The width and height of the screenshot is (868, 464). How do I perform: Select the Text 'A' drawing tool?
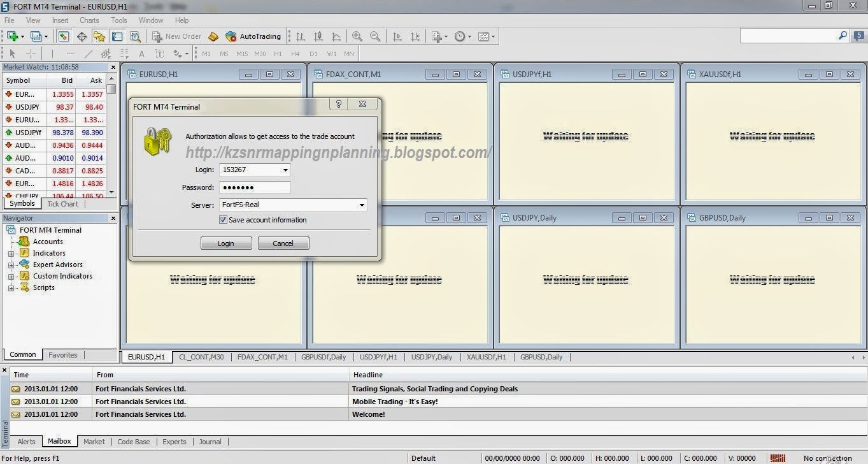tap(141, 54)
